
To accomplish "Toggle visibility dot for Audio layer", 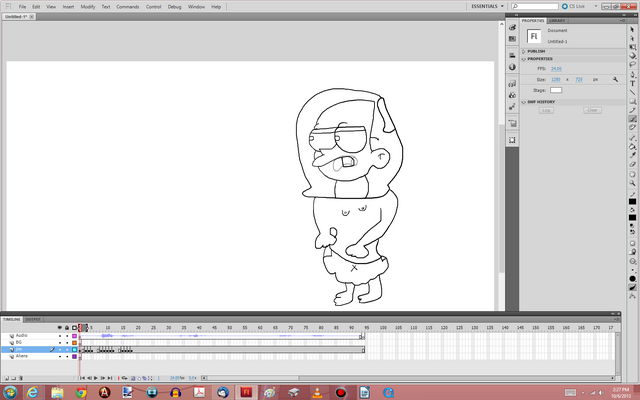I will coord(60,336).
